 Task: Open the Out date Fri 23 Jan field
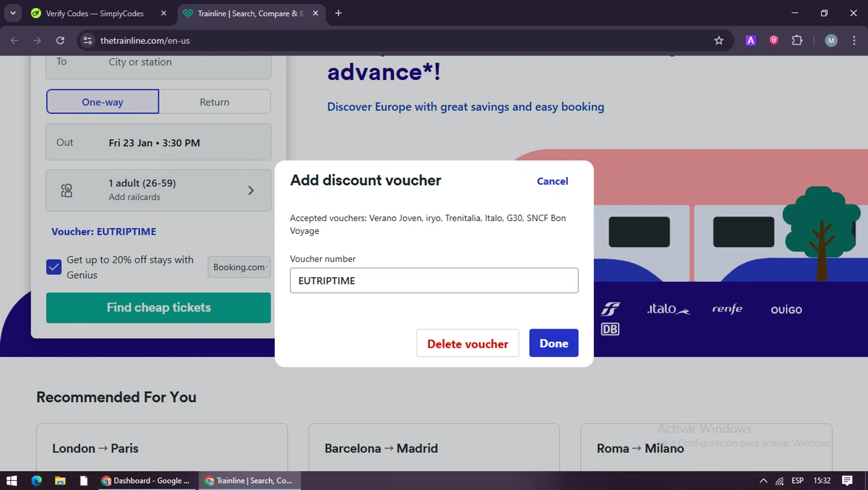click(x=159, y=142)
